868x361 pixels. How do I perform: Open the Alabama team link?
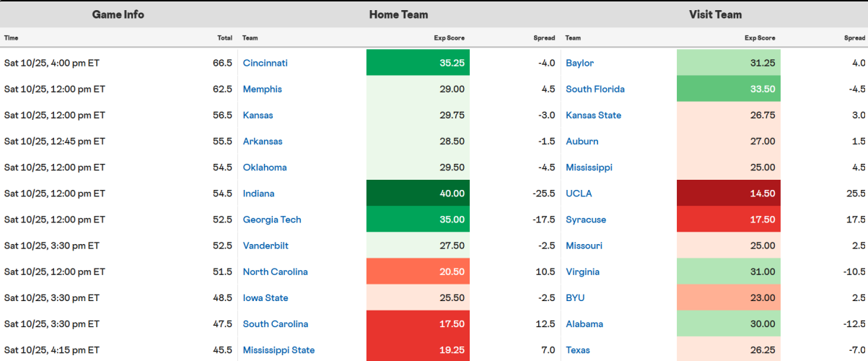584,324
